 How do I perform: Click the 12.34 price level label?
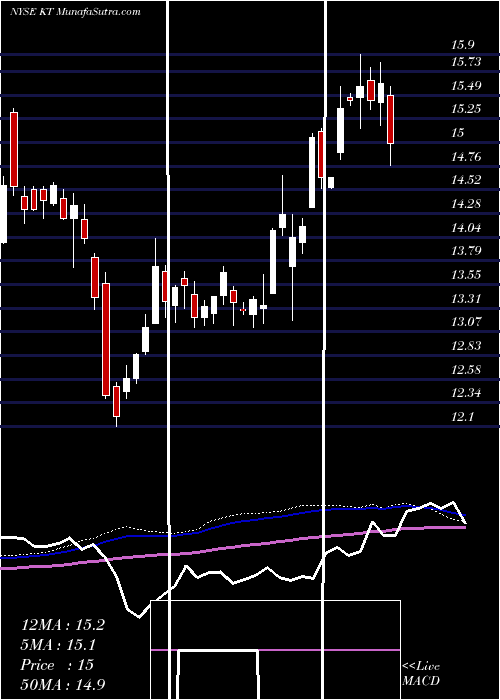click(x=466, y=393)
